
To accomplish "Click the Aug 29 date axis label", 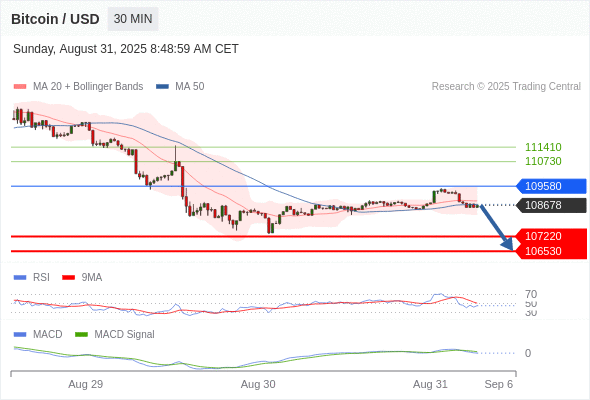I will [85, 384].
